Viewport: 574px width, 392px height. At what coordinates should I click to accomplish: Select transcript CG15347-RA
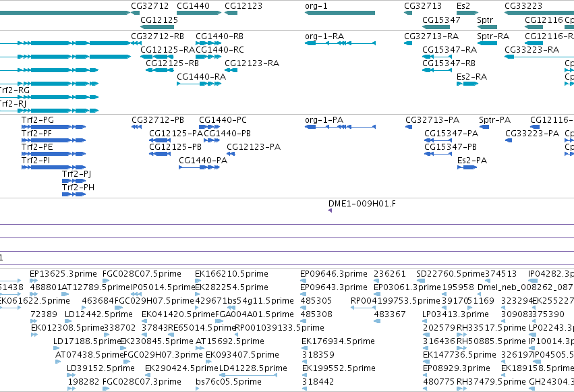(x=449, y=50)
